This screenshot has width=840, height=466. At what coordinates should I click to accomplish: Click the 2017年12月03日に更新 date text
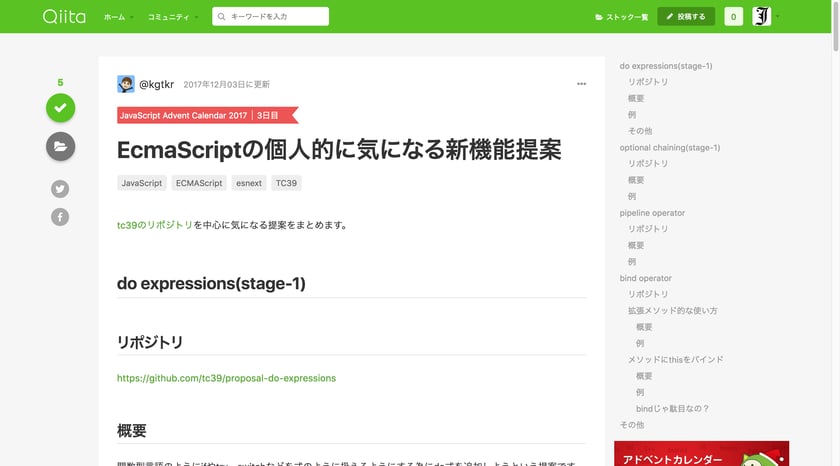227,85
